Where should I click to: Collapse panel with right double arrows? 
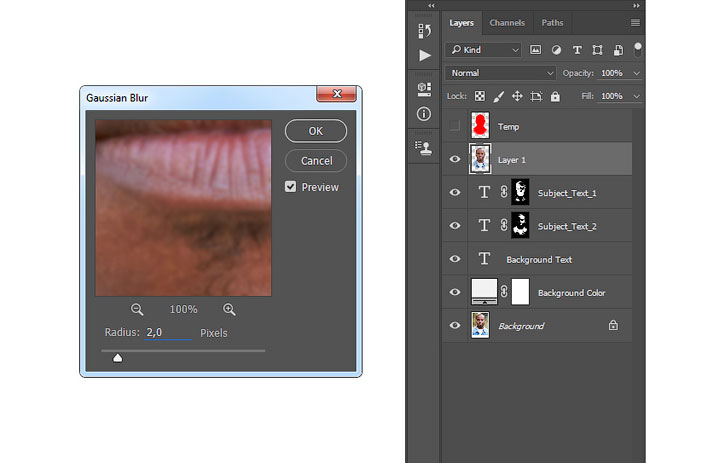637,6
